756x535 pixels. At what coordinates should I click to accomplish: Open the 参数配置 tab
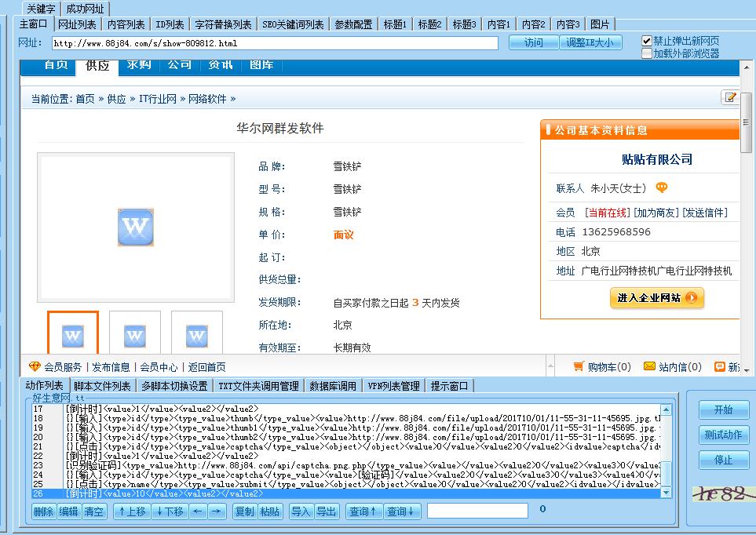tap(353, 24)
